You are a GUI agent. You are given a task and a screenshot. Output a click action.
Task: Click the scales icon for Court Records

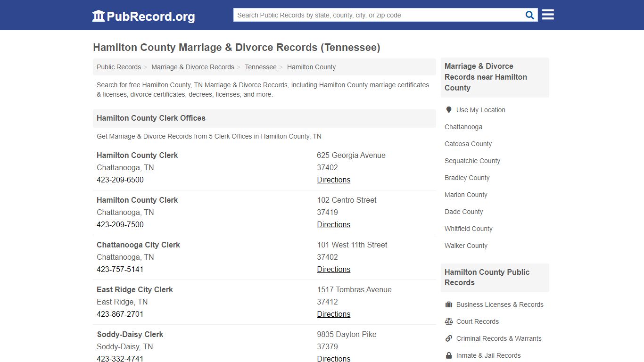coord(449,321)
